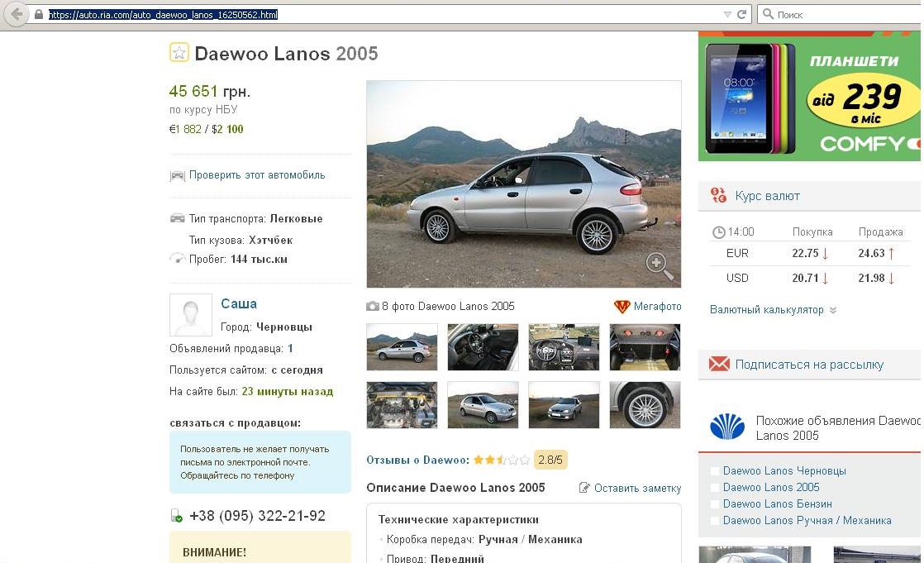Click the Отзывы о Daewoo star rating
Screen dimensions: 924x563
tap(502, 460)
